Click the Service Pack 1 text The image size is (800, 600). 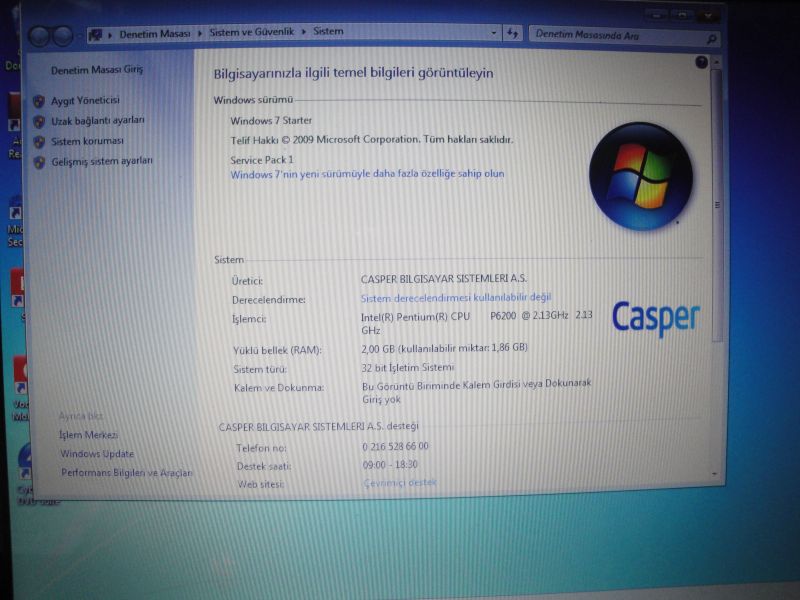coord(262,160)
